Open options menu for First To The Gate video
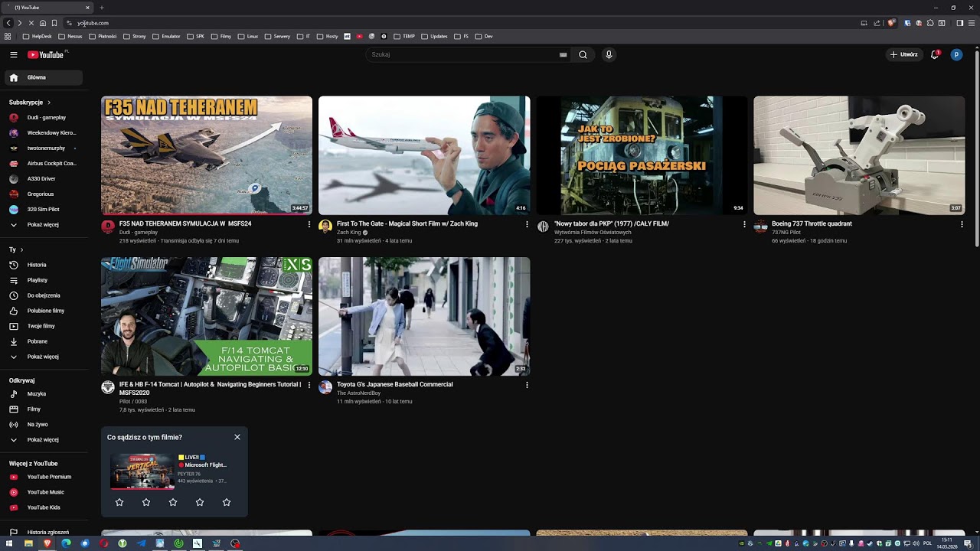The width and height of the screenshot is (980, 551). point(527,224)
